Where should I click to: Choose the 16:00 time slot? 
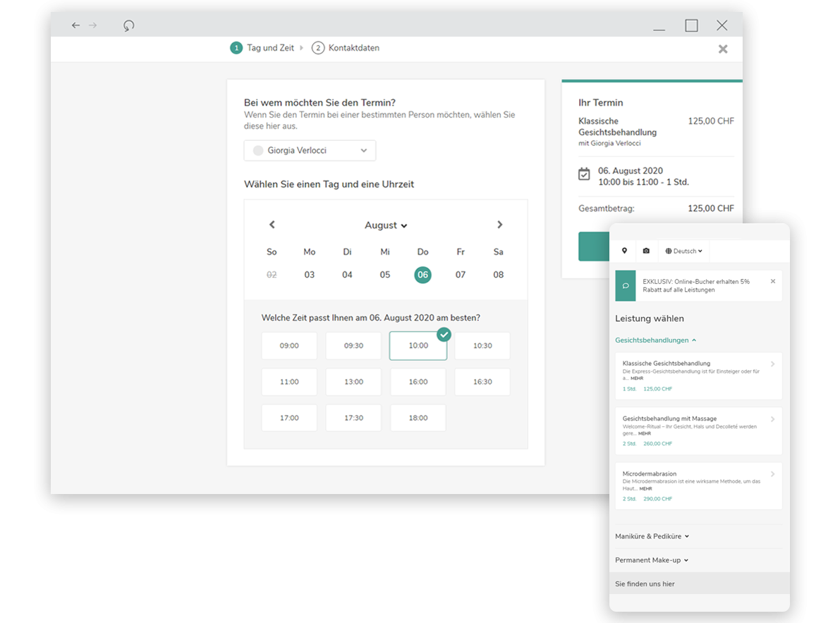tap(418, 381)
